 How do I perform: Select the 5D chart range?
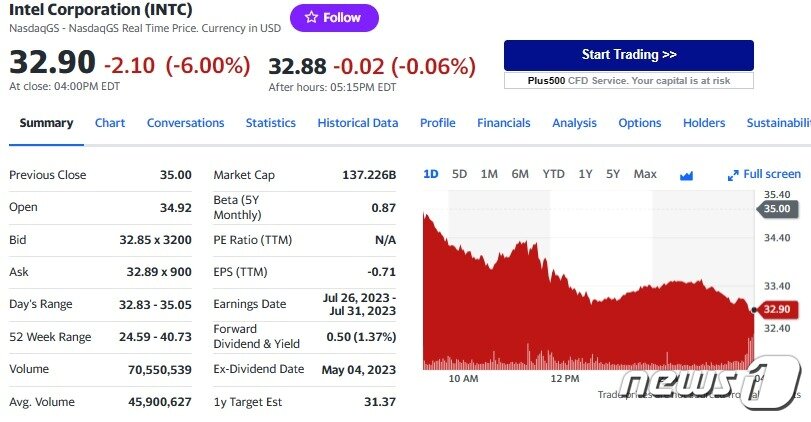[x=459, y=174]
